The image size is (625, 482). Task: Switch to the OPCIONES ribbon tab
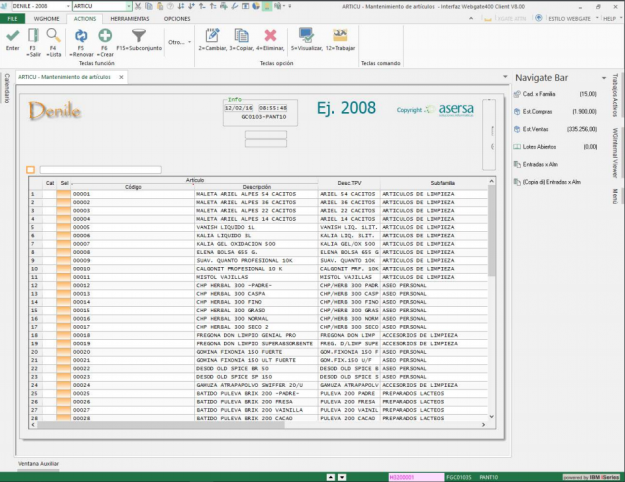[x=176, y=18]
